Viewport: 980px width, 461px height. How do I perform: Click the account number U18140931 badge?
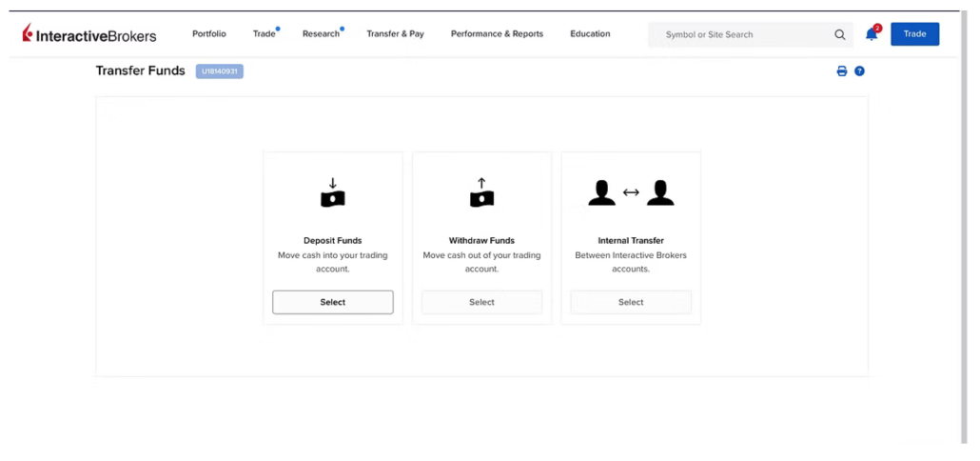(220, 71)
